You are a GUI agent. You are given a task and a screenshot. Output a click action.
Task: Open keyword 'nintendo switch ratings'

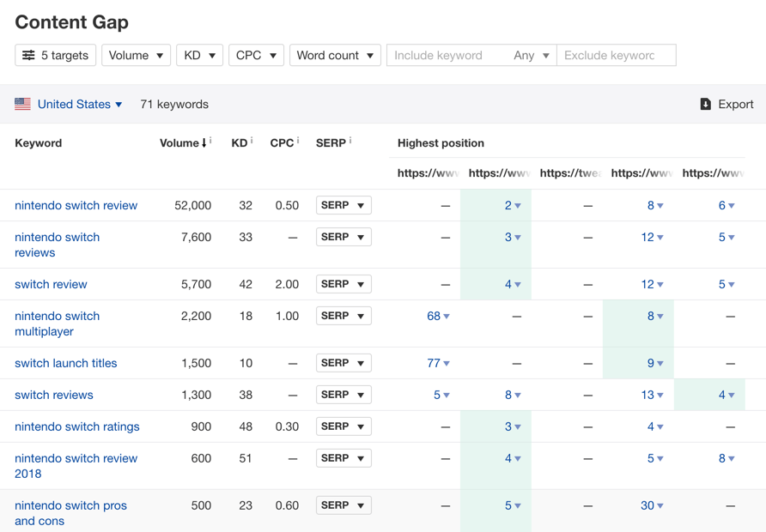coord(77,426)
